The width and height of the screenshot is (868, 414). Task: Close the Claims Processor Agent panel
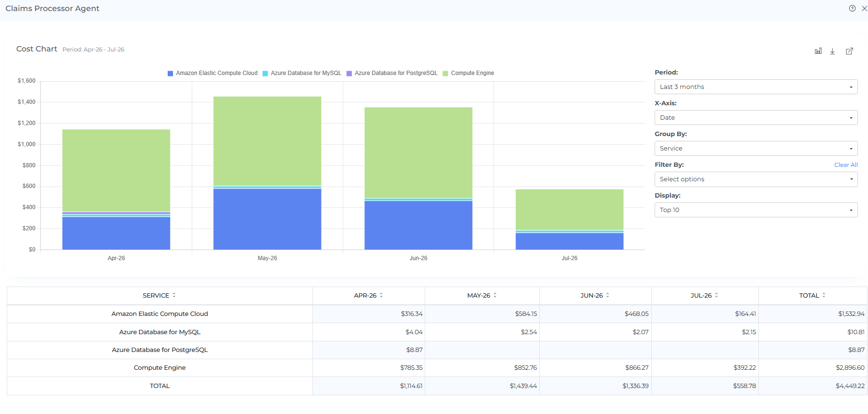864,8
